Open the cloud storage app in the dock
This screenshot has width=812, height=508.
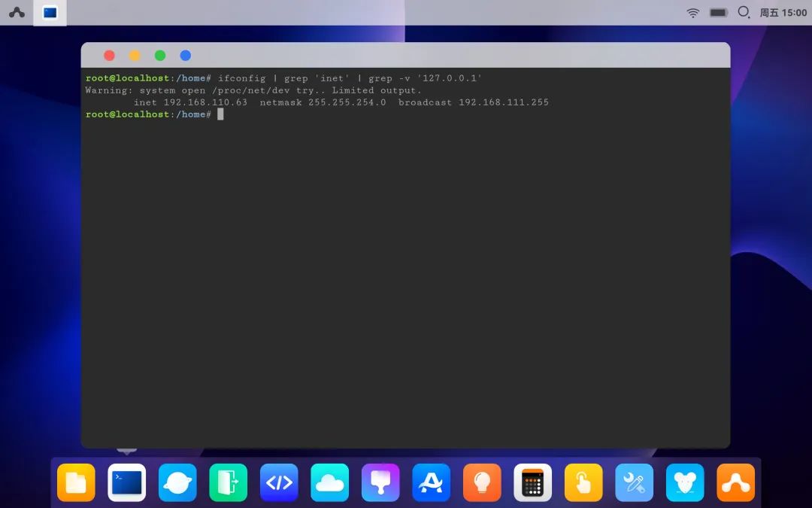tap(329, 483)
